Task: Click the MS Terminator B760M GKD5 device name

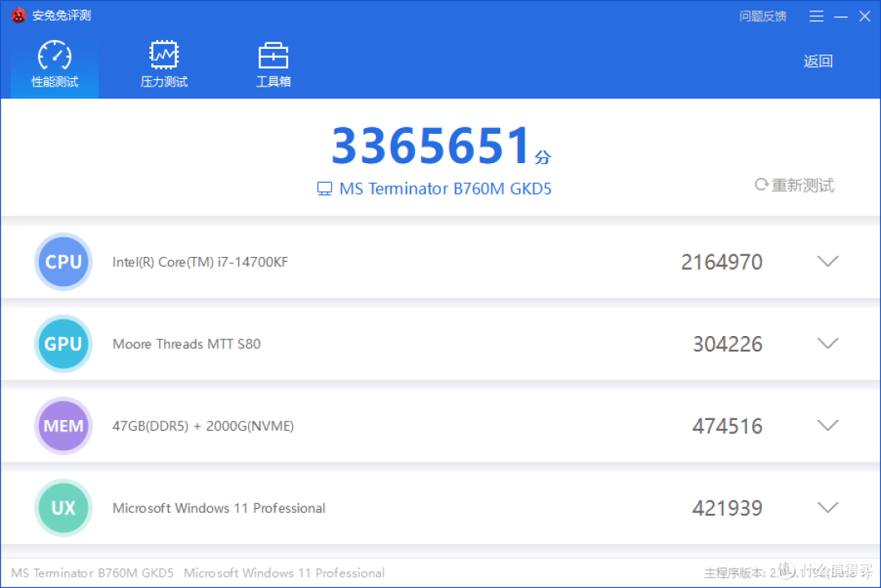Action: click(x=445, y=188)
